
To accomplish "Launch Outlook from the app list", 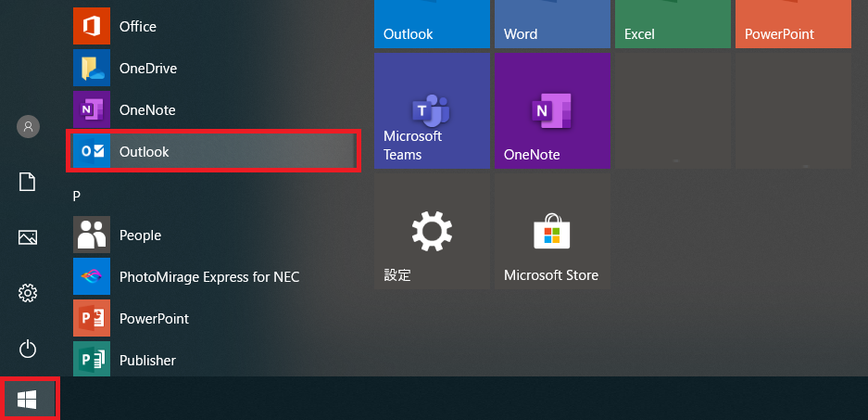I will (213, 151).
